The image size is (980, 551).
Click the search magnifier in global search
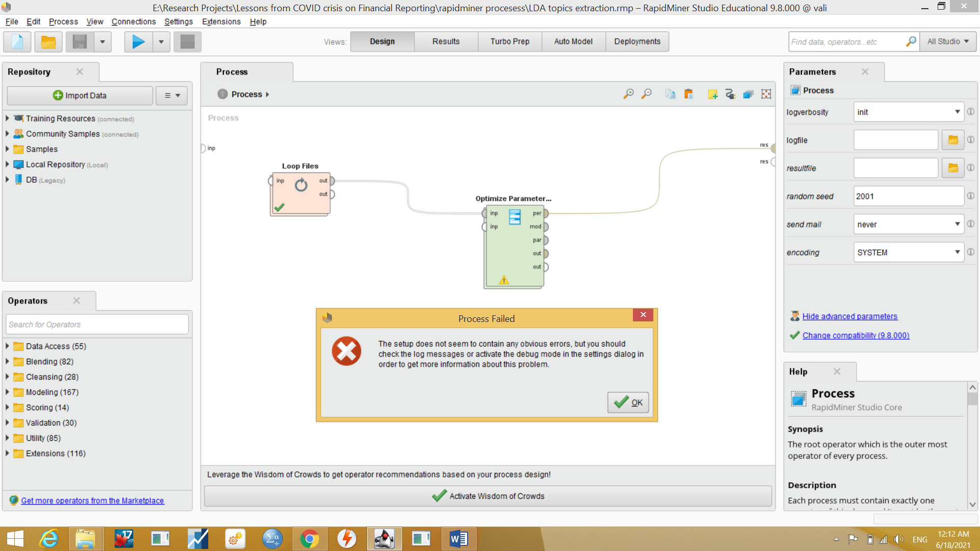click(911, 41)
